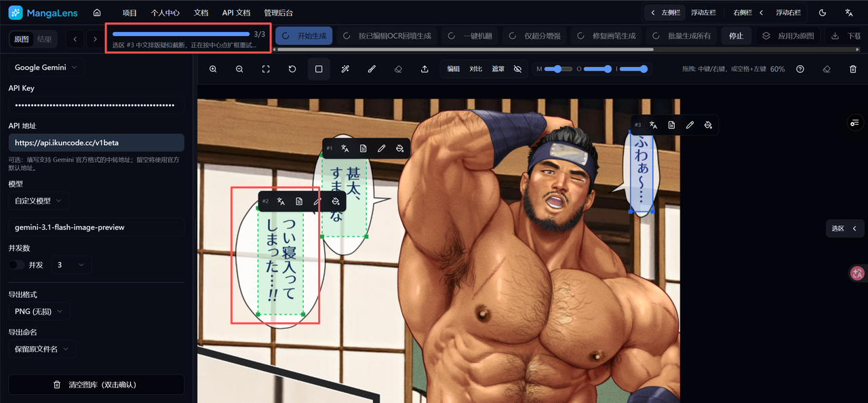Toggle 浮动右栏 floating right panel
Screen dimensions: 868x403
coord(788,13)
